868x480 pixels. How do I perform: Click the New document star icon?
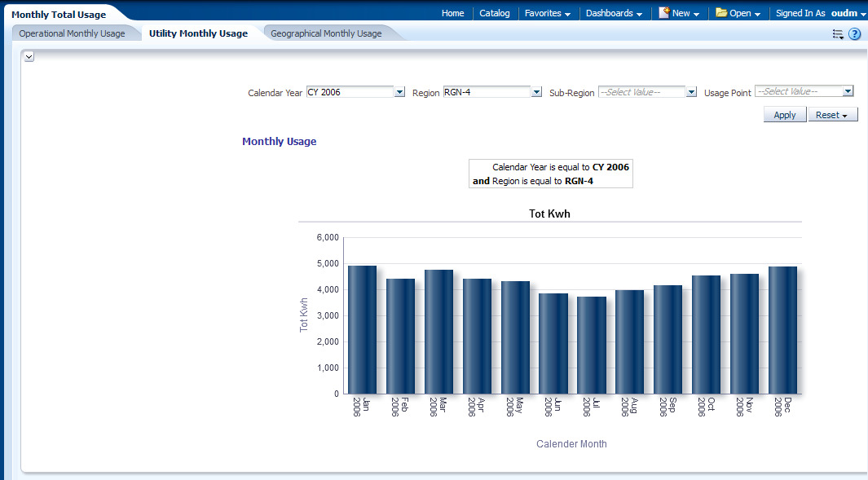663,13
